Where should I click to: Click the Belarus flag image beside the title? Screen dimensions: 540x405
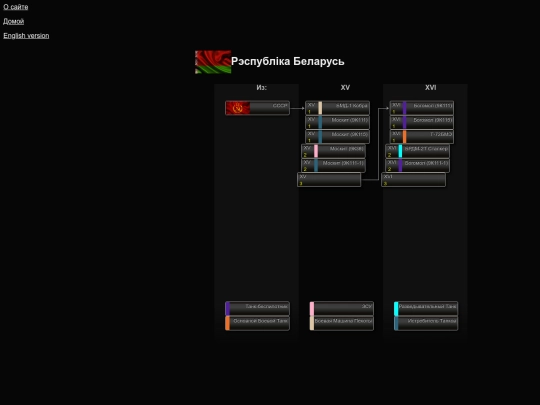click(x=213, y=62)
